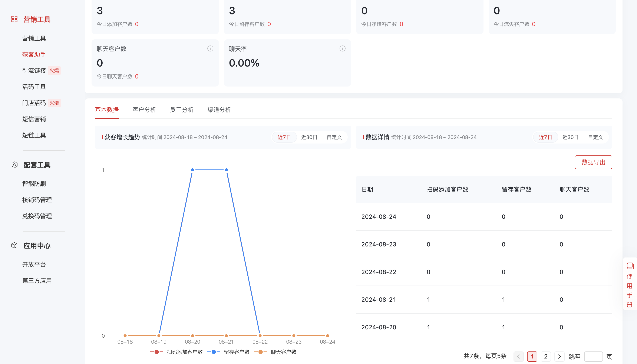Click blue data point at 08-20

[x=192, y=170]
